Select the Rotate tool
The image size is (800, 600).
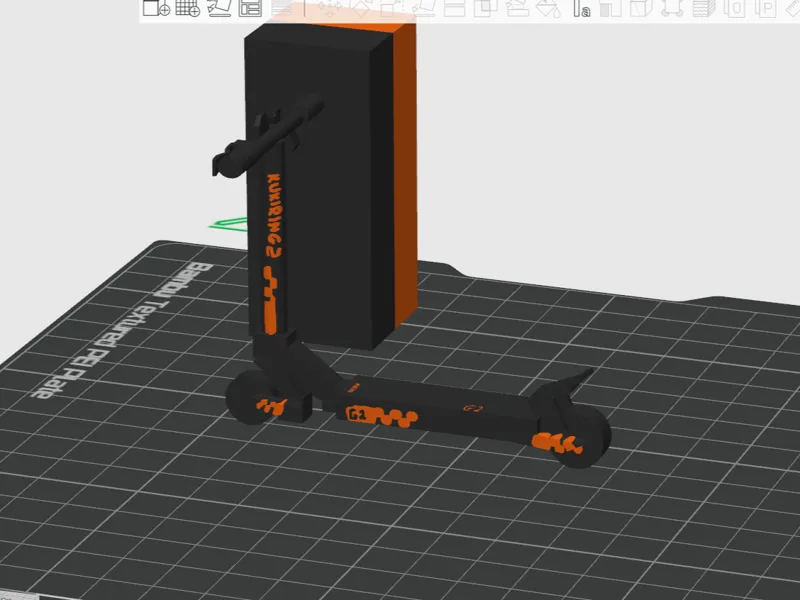point(361,8)
